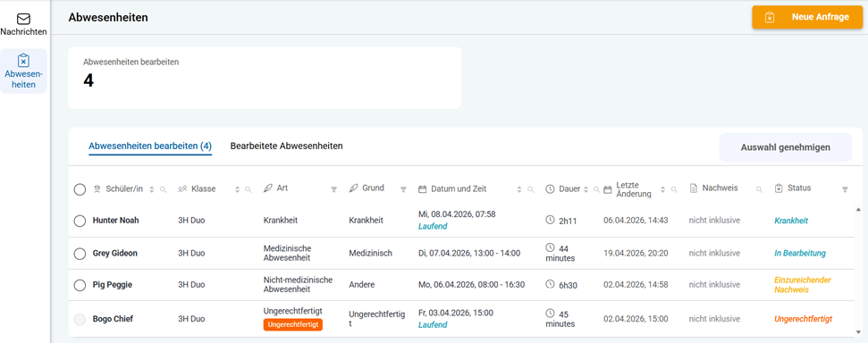The width and height of the screenshot is (868, 343).
Task: Select the row checkbox for Grey Gideon
Action: 80,254
